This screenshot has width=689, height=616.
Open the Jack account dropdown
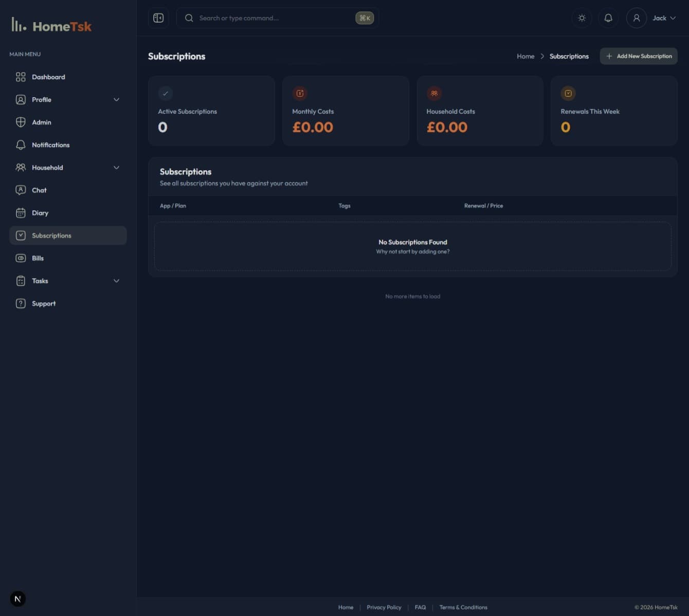[664, 18]
